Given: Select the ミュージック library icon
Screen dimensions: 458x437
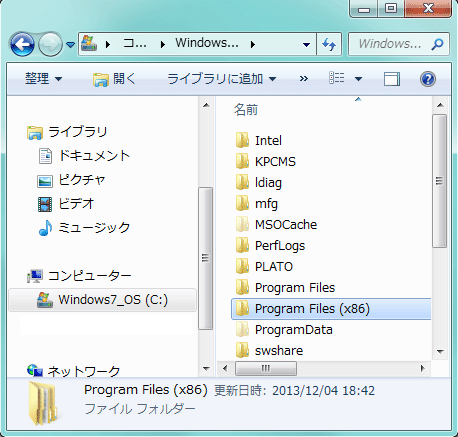Looking at the screenshot, I should tap(45, 228).
